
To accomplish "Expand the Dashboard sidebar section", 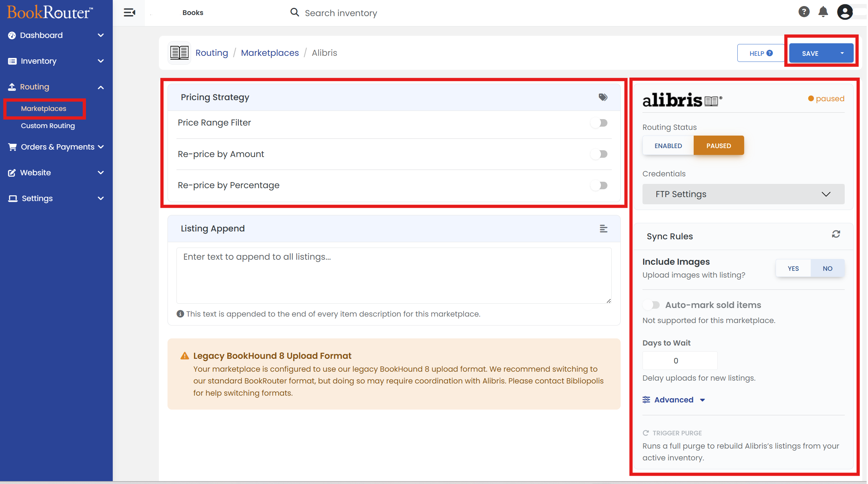I will (x=101, y=35).
